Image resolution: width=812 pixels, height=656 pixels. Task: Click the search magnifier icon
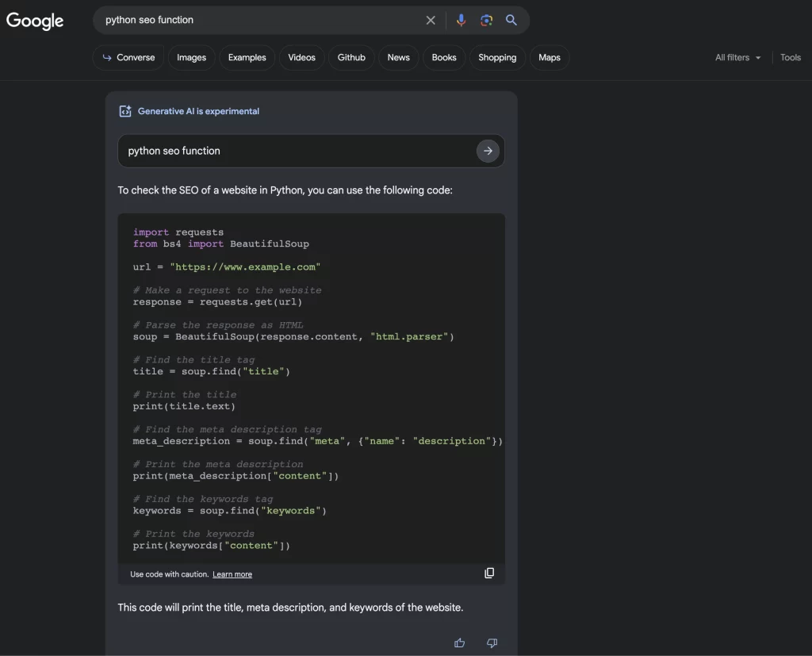click(511, 20)
